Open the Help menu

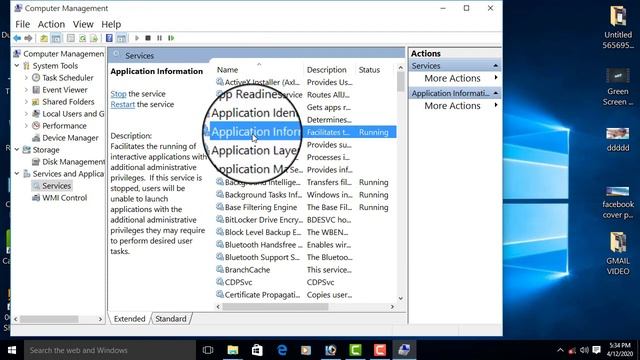click(111, 24)
